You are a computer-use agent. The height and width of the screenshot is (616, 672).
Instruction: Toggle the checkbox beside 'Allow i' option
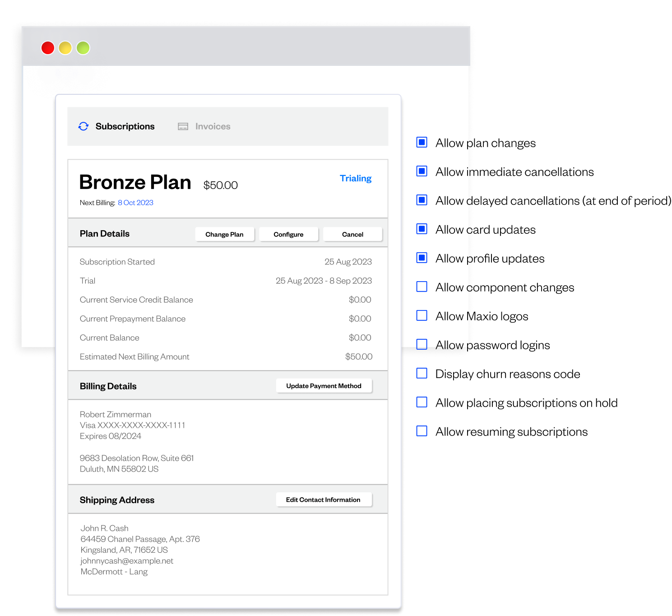[x=422, y=171]
